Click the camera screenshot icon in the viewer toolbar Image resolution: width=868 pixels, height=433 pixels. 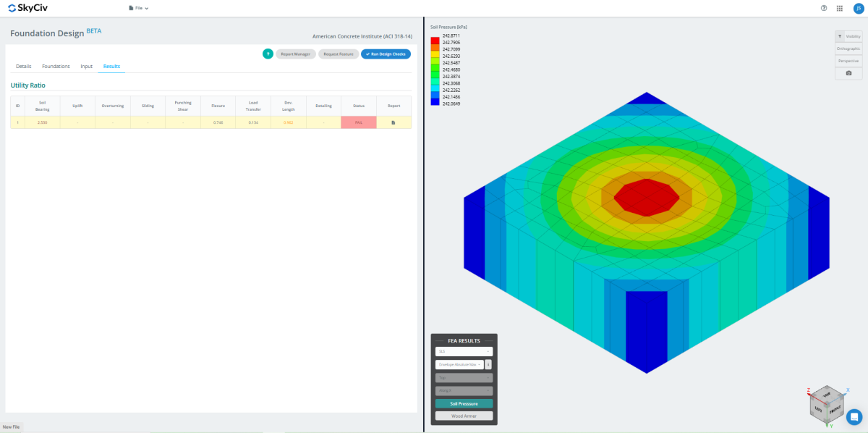click(848, 72)
